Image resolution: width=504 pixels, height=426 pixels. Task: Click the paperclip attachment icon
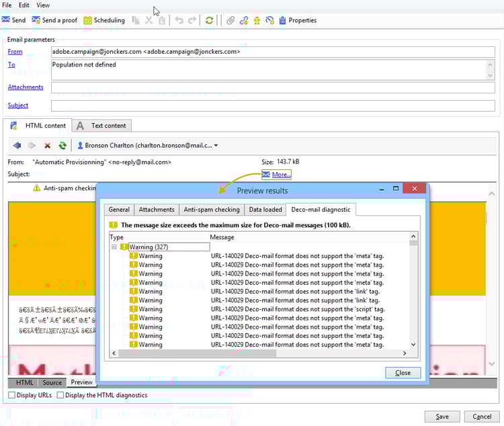click(x=230, y=20)
